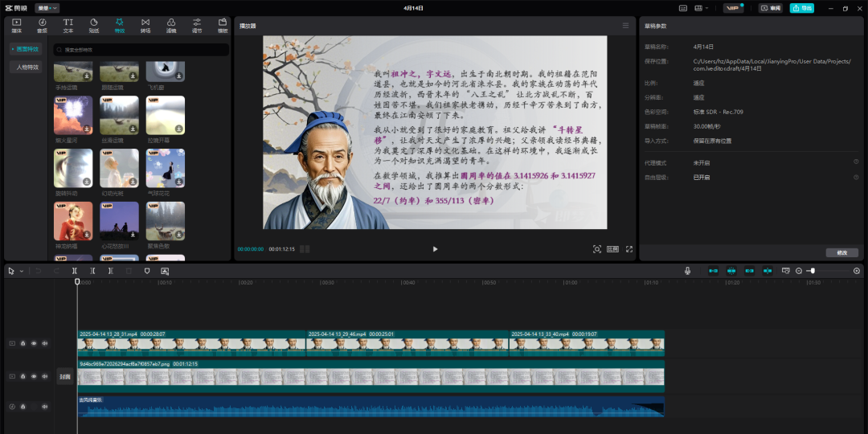
Task: Open the layout dropdown in title bar
Action: coord(702,8)
